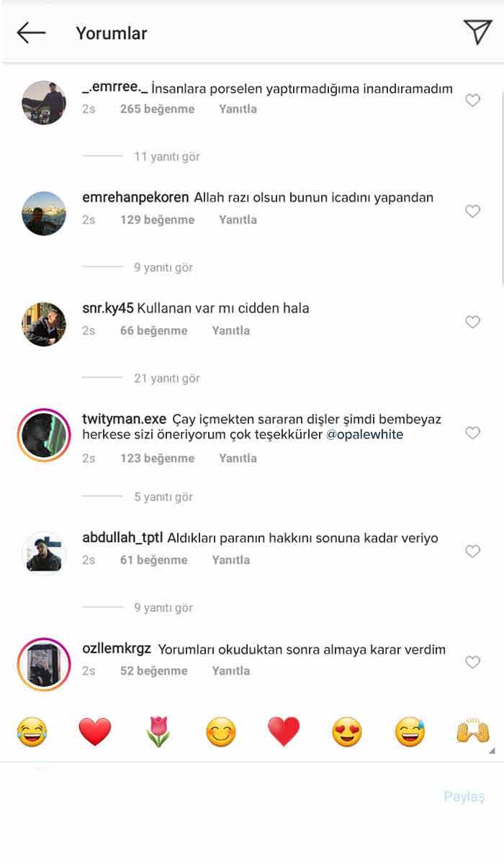Expand the 5 yanıtı gör replies
Image resolution: width=504 pixels, height=864 pixels.
(x=163, y=497)
